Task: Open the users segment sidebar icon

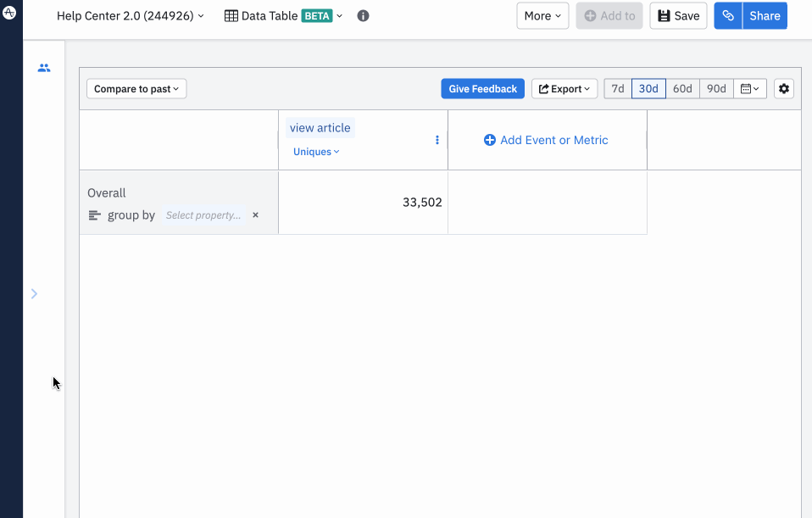Action: [x=44, y=68]
